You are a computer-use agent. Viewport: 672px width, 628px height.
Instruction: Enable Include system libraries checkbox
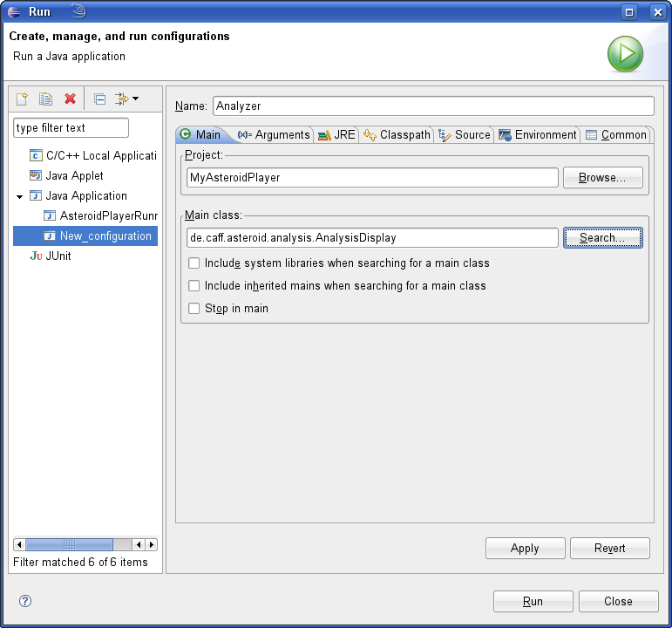(194, 263)
